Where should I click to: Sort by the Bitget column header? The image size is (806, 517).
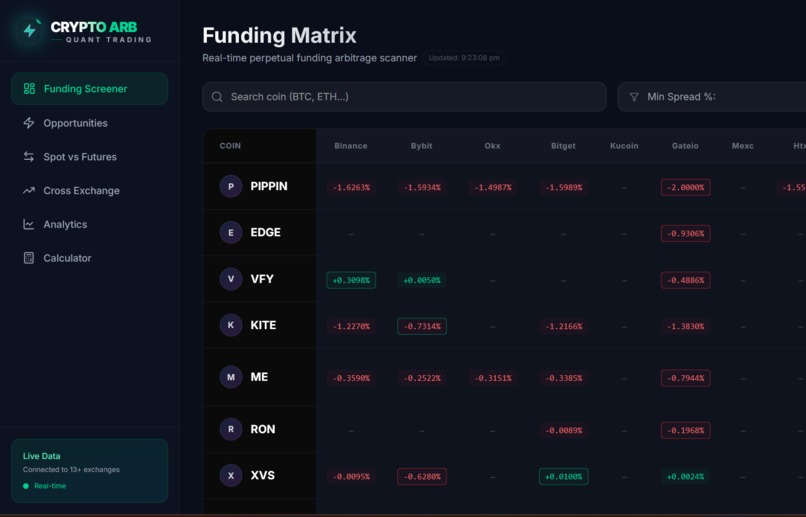pos(563,145)
